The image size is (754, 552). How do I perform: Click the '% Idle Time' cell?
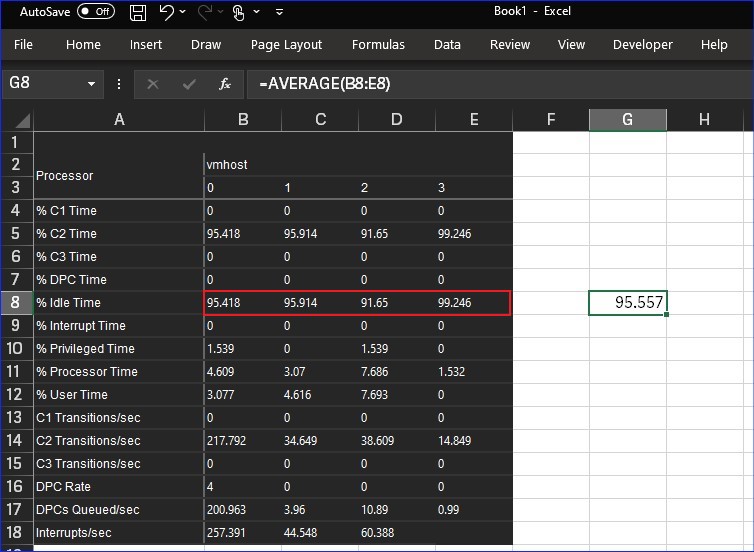point(119,302)
